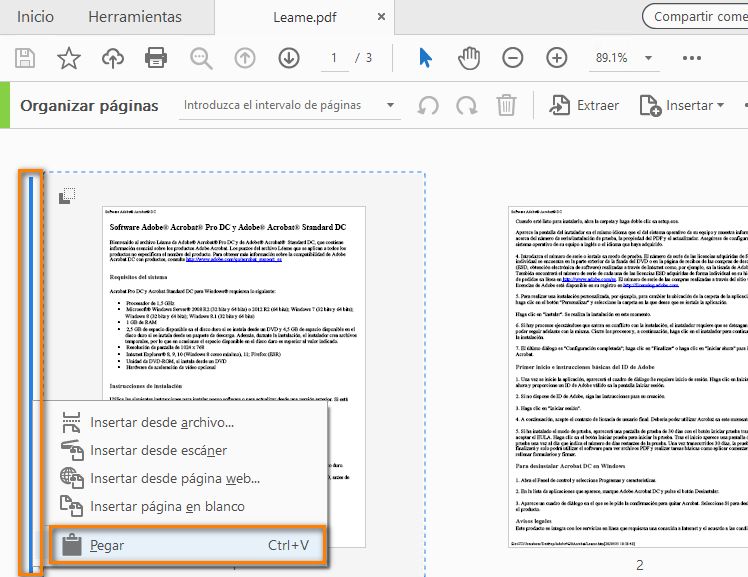Choose Insertar desde archivo menu entry
The height and width of the screenshot is (577, 748).
187,422
